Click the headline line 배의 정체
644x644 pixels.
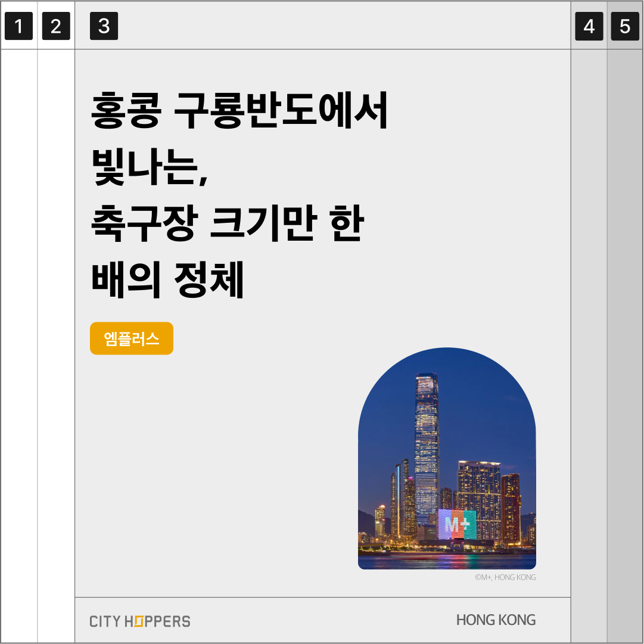coord(167,279)
